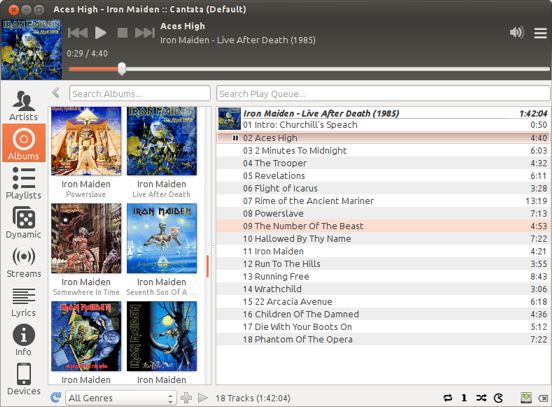Select track 18 Phantom Of The Opera
The image size is (552, 407).
pyautogui.click(x=383, y=339)
